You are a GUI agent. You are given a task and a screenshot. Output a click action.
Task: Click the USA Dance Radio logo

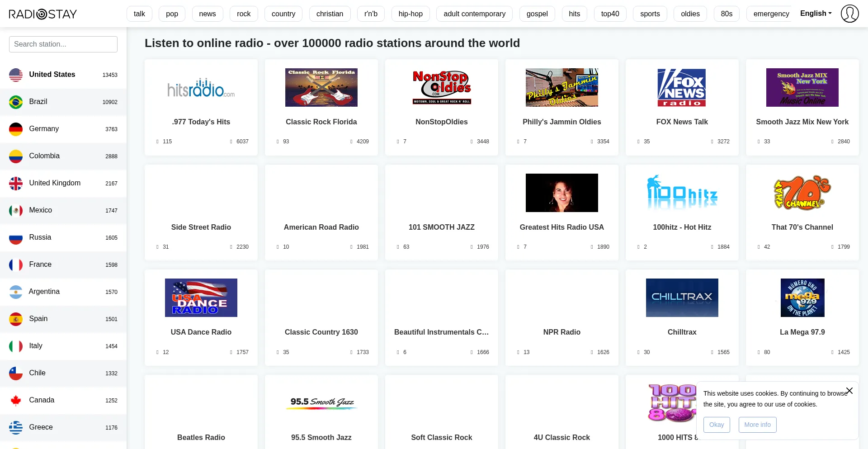[x=201, y=298]
